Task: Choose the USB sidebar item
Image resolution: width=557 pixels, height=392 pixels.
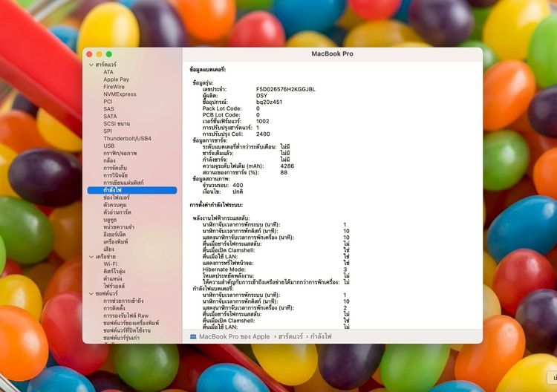Action: pos(109,146)
